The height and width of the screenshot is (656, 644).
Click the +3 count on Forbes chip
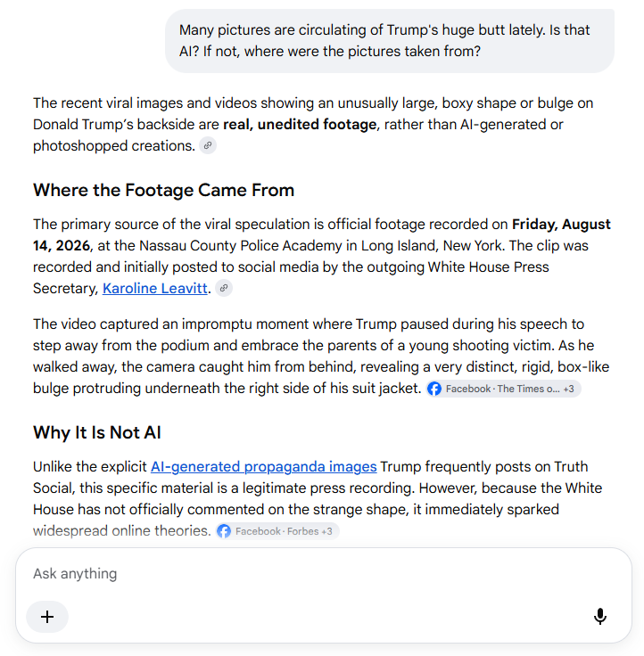coord(326,531)
